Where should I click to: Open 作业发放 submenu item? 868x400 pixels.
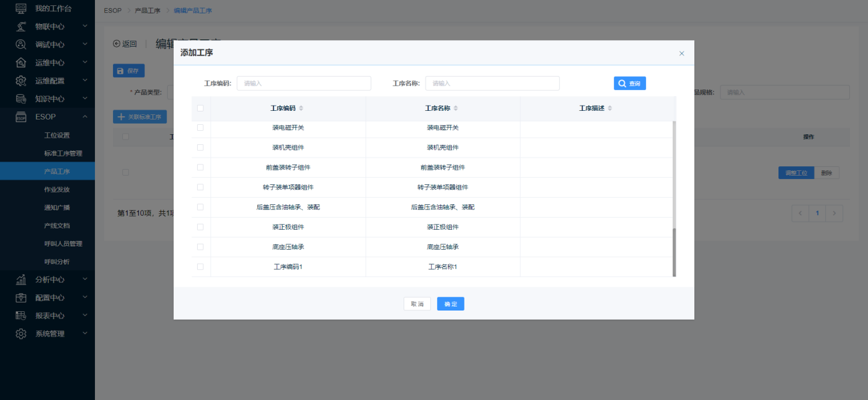click(57, 190)
